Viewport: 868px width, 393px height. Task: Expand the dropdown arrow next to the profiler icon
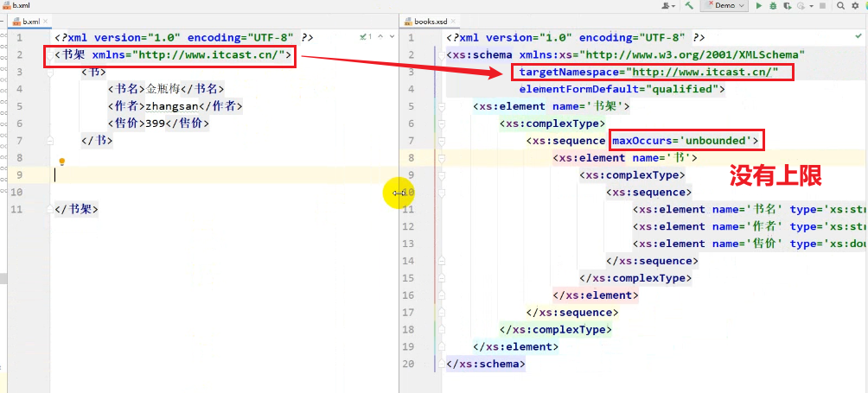[811, 5]
